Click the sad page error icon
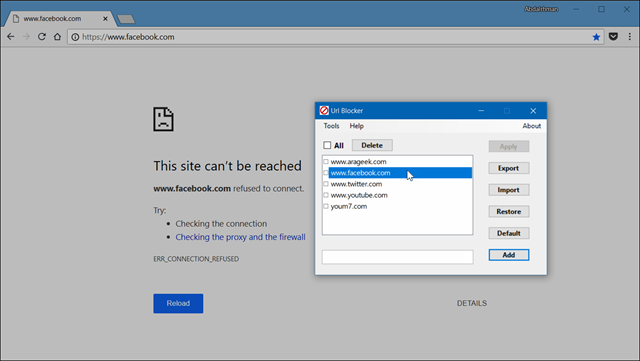This screenshot has height=361, width=640. (163, 119)
